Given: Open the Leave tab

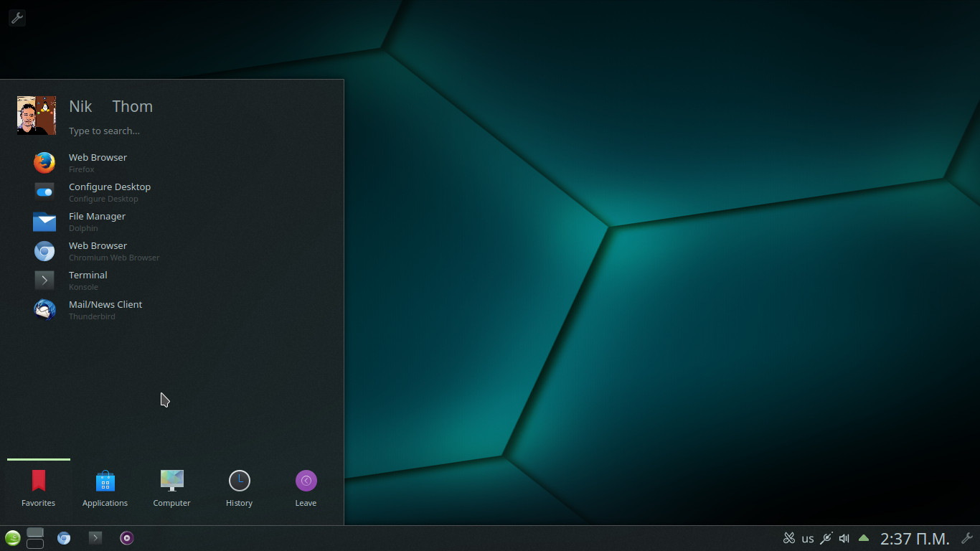Looking at the screenshot, I should click(x=306, y=489).
